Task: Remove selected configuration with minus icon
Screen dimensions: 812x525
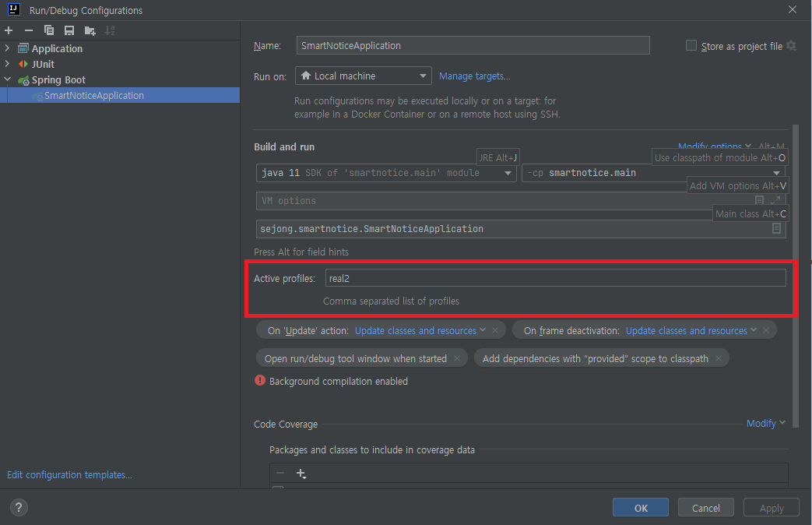Action: [29, 30]
